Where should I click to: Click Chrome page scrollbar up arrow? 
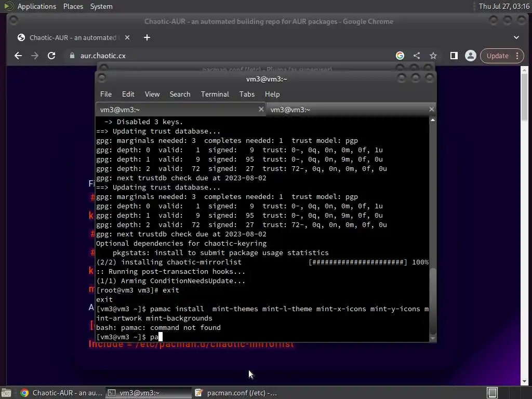click(525, 70)
